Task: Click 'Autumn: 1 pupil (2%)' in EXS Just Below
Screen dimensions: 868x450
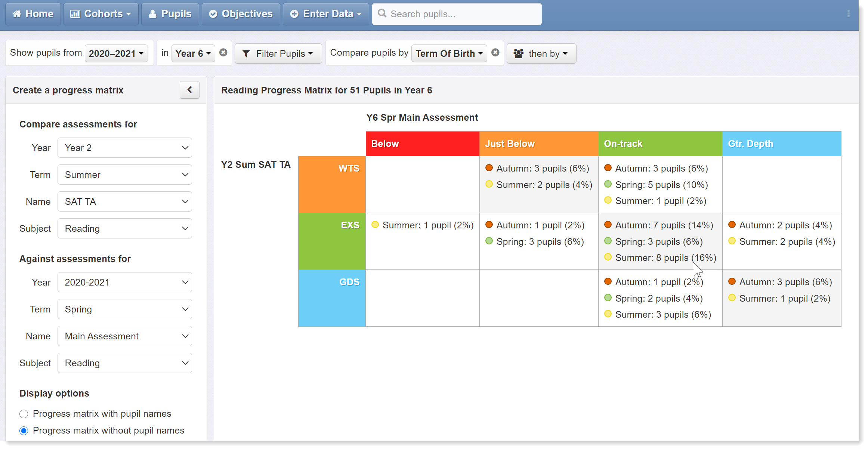Action: click(540, 225)
